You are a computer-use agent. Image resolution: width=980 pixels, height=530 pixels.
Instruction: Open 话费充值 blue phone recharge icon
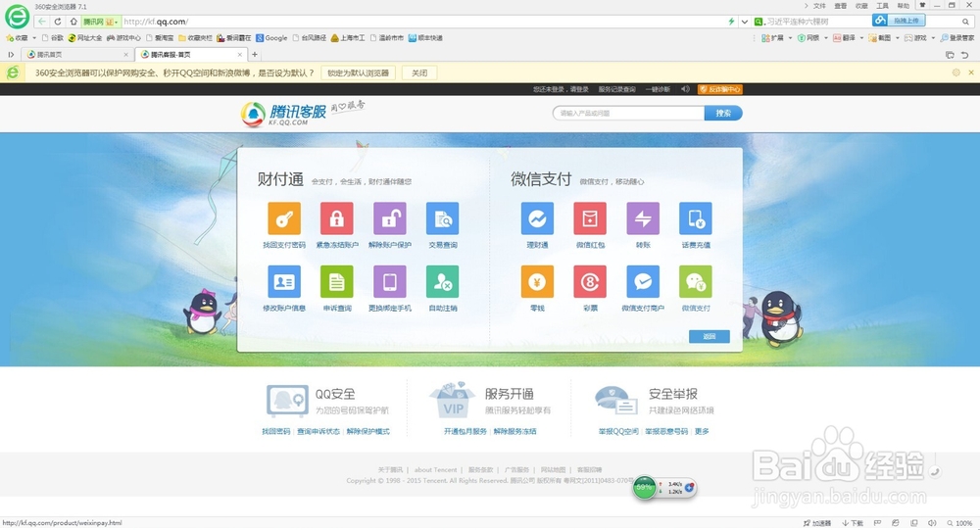point(696,218)
